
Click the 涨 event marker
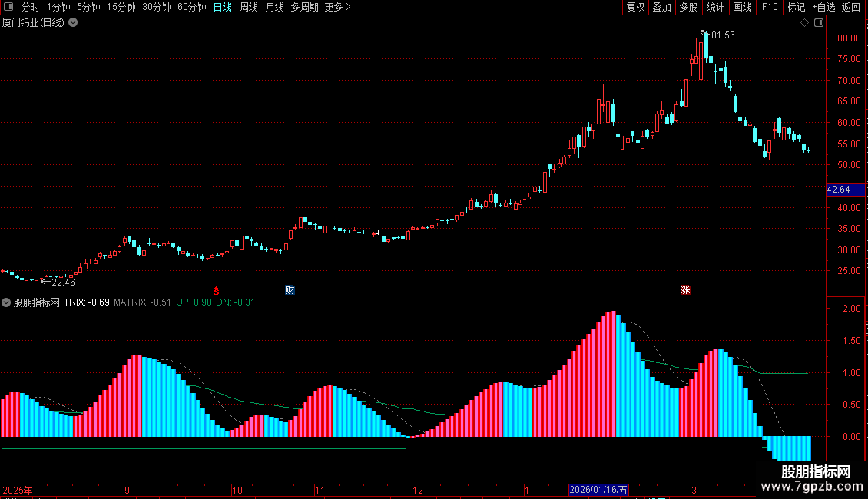click(x=685, y=290)
